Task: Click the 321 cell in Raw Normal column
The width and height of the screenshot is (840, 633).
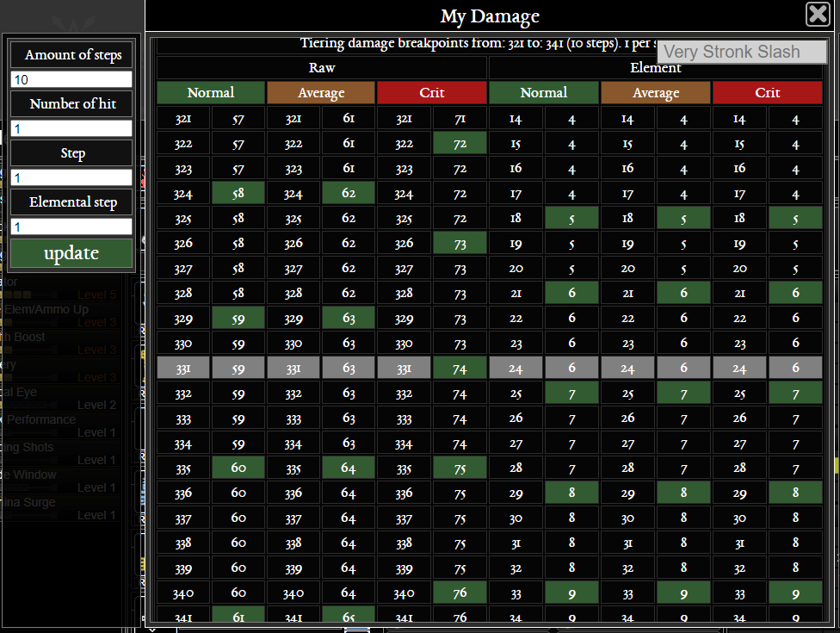Action: (x=183, y=119)
